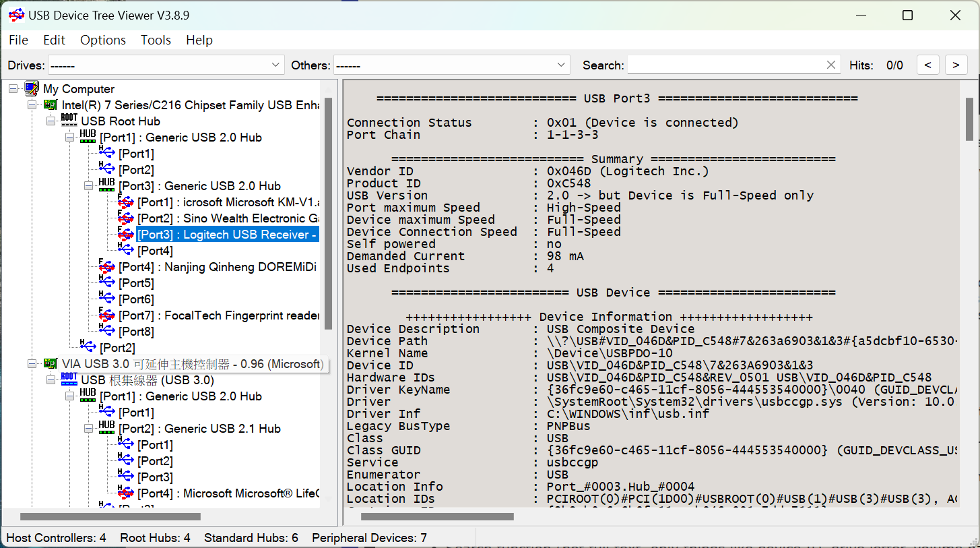This screenshot has height=548, width=980.
Task: Open the Others dropdown list
Action: click(562, 65)
